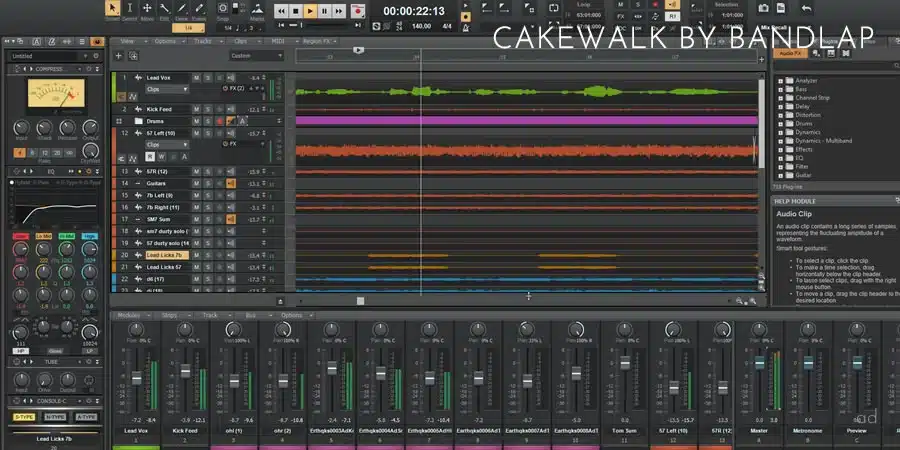Rewind the transport
Screen dimensions: 900x450
tap(281, 10)
